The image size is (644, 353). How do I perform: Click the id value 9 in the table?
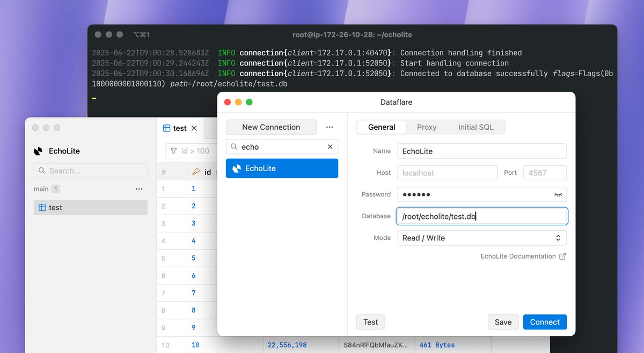194,327
